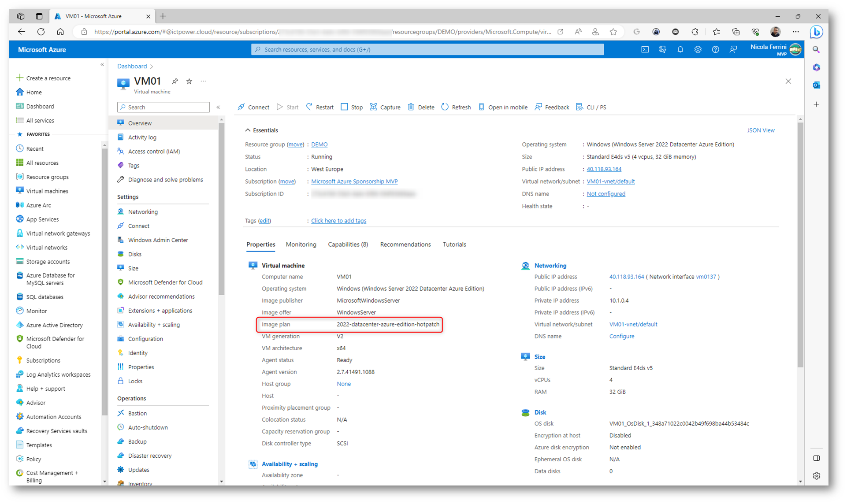Open a new browser tab

click(x=163, y=16)
